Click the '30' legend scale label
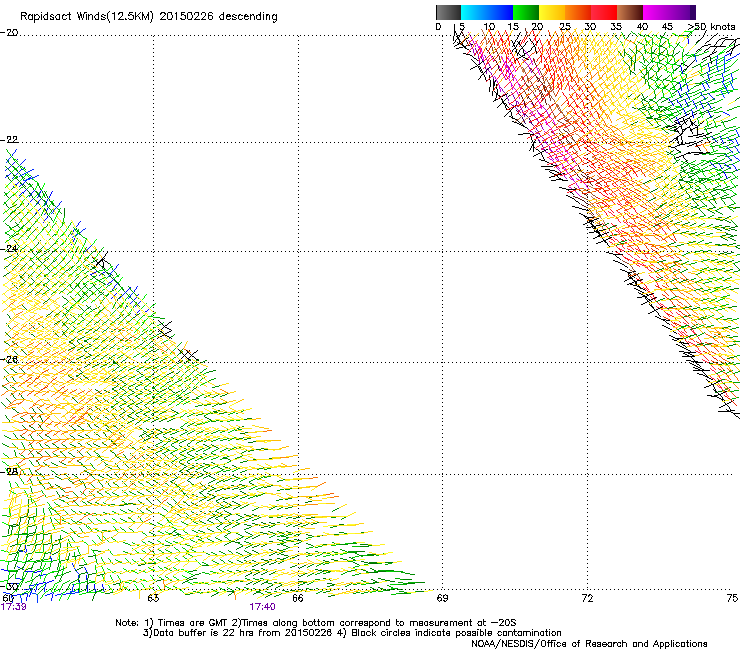The width and height of the screenshot is (740, 650). click(x=590, y=27)
